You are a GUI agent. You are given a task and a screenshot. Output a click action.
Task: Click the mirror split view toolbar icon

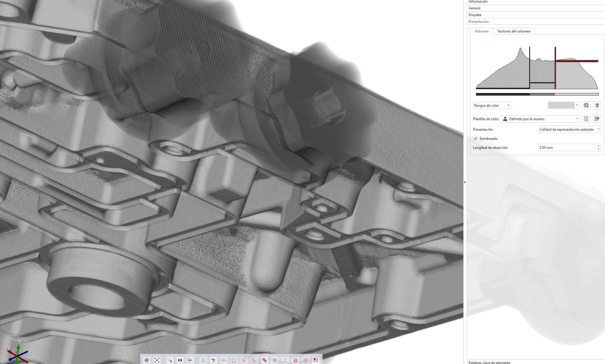[180, 360]
